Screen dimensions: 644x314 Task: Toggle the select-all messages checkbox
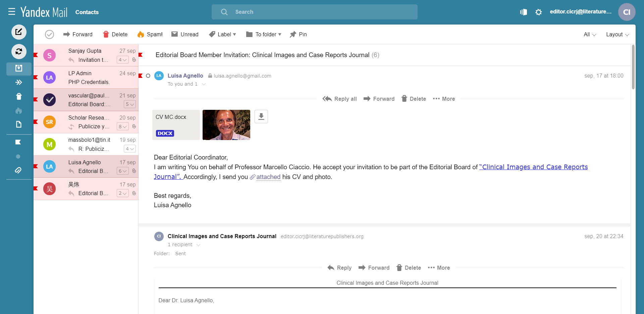[49, 34]
